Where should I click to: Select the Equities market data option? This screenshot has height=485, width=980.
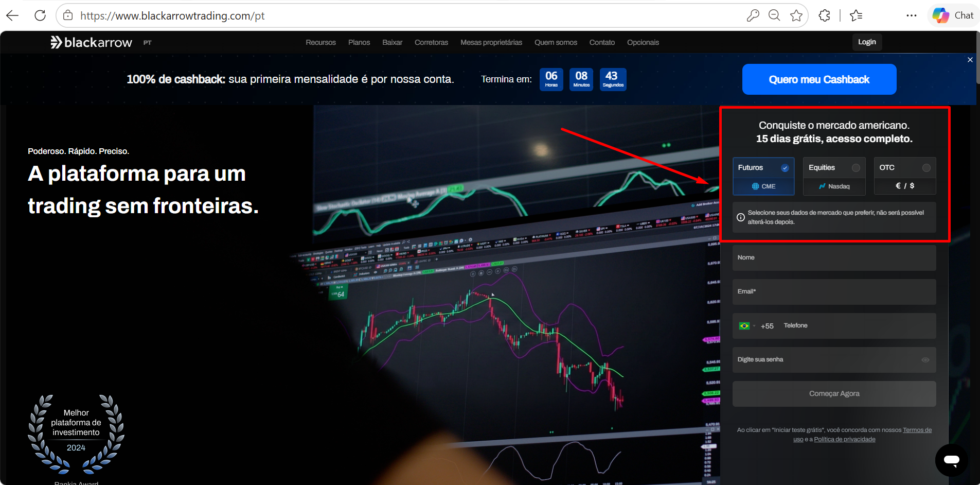[834, 176]
